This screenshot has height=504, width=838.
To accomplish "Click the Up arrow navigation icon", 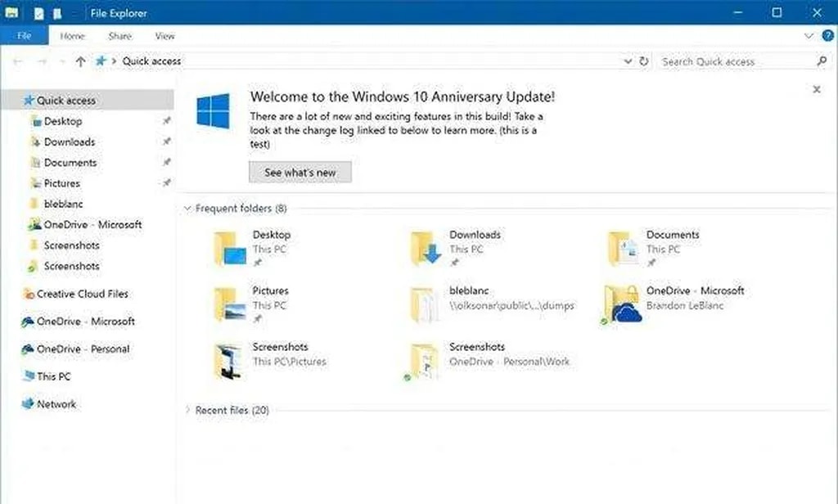I will (80, 61).
